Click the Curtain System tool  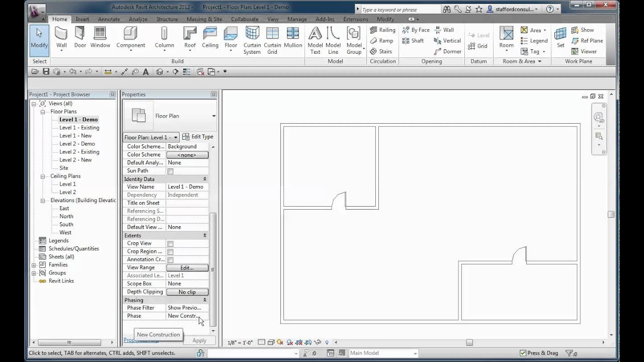pos(252,40)
